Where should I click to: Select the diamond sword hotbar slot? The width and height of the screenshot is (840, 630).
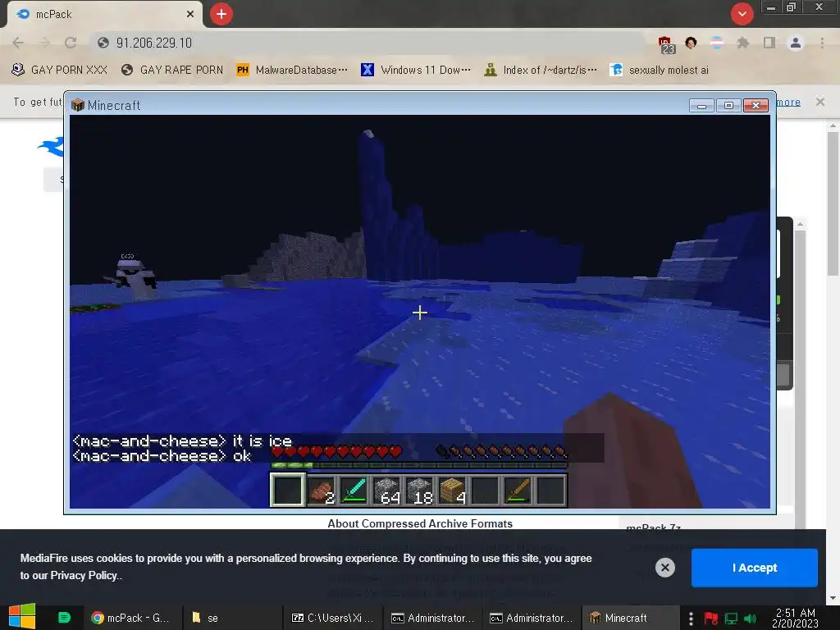pyautogui.click(x=354, y=490)
